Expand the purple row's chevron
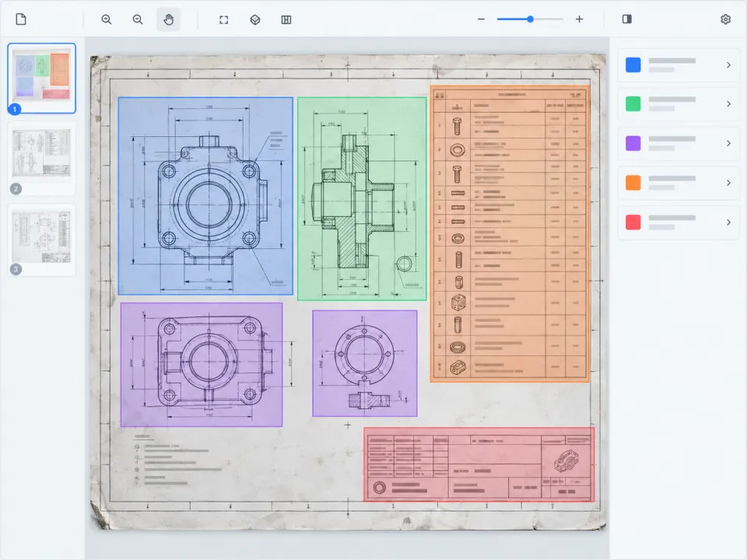Screen dimensions: 747x560 coord(728,143)
